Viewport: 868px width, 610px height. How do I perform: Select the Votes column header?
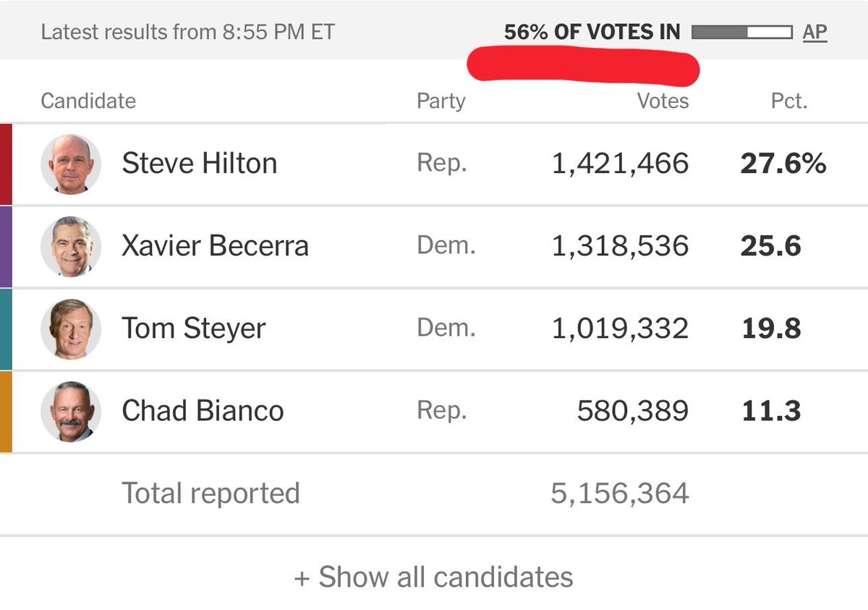pyautogui.click(x=663, y=101)
